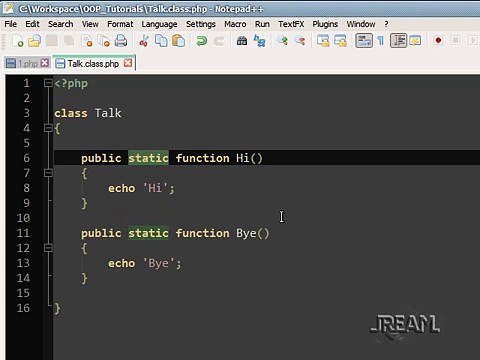
Task: Collapse the Bye function fold on line 12
Action: tap(48, 248)
